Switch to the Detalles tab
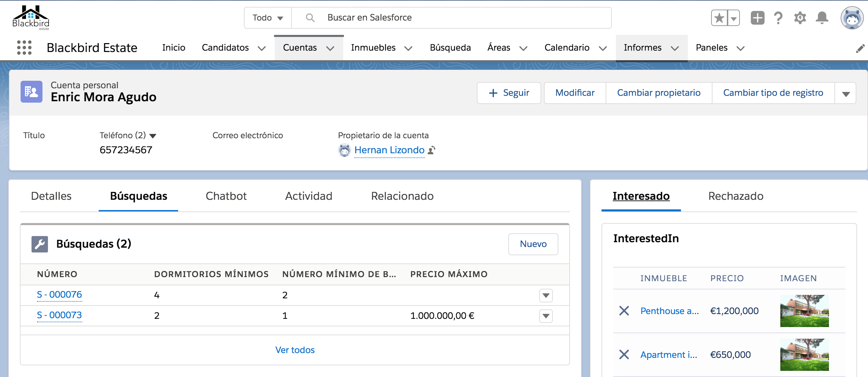The height and width of the screenshot is (377, 868). coord(51,196)
